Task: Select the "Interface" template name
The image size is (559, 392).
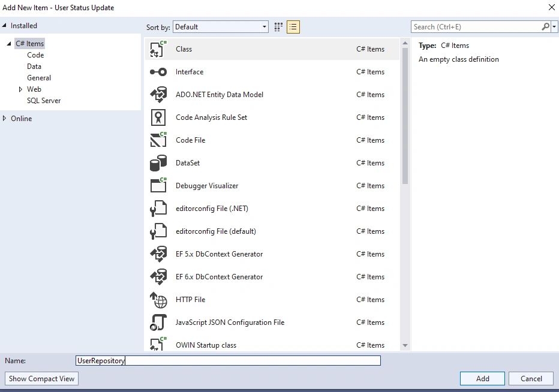Action: pyautogui.click(x=190, y=72)
